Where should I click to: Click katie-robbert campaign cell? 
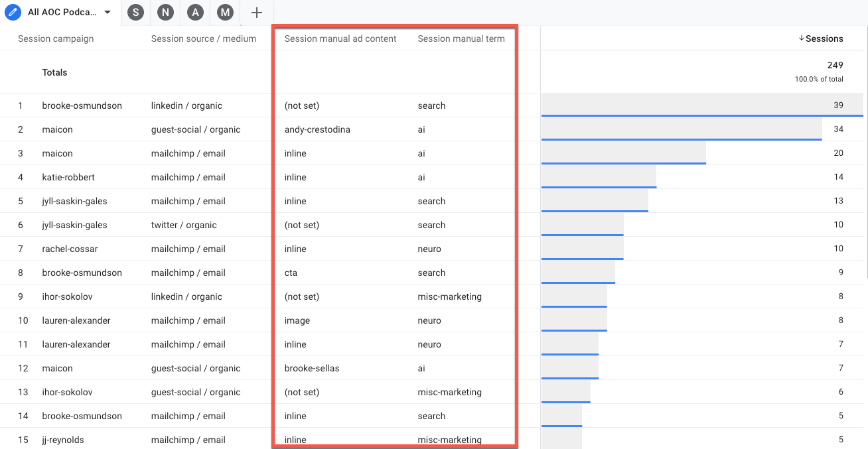[68, 177]
